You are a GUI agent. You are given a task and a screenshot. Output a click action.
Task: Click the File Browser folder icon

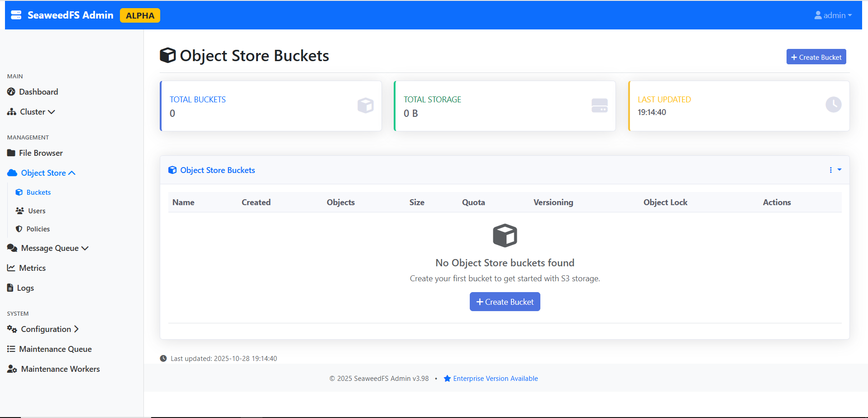point(11,153)
